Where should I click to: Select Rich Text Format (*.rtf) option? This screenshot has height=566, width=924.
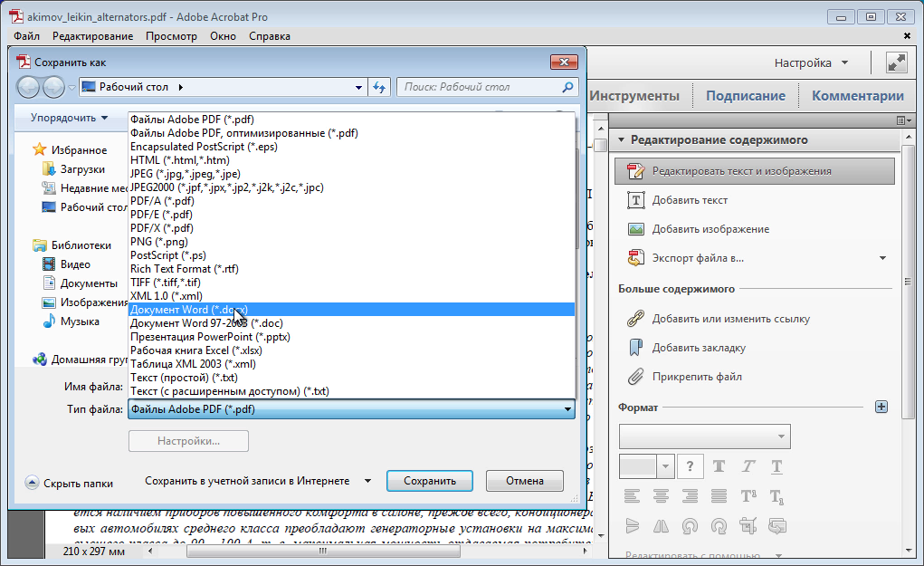pyautogui.click(x=351, y=269)
